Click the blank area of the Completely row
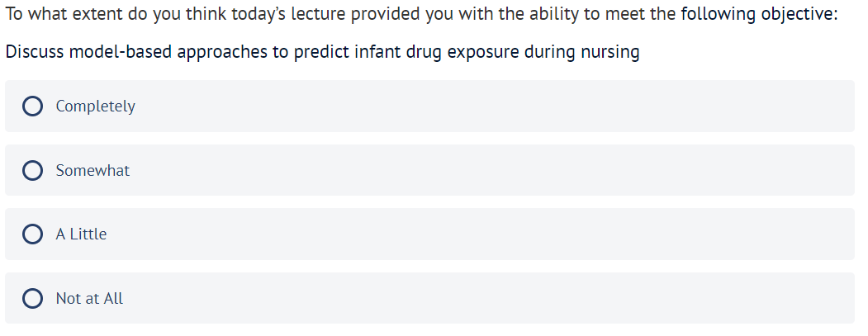The height and width of the screenshot is (336, 868). [x=496, y=106]
